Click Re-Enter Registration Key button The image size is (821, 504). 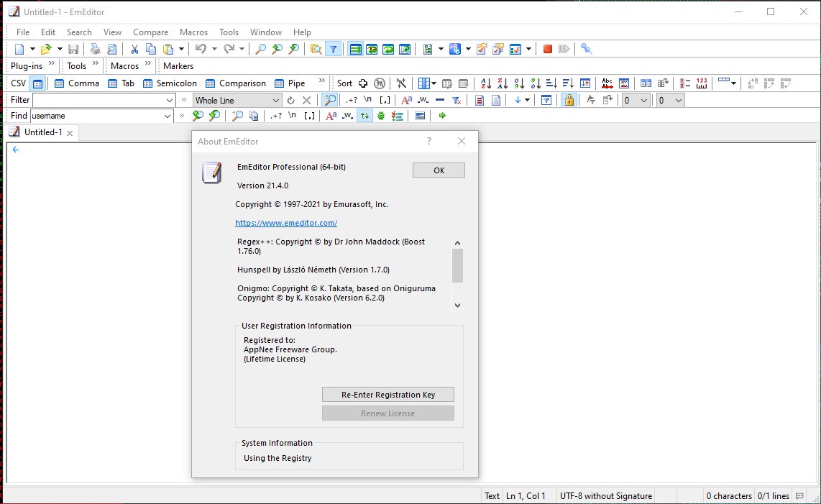point(388,395)
